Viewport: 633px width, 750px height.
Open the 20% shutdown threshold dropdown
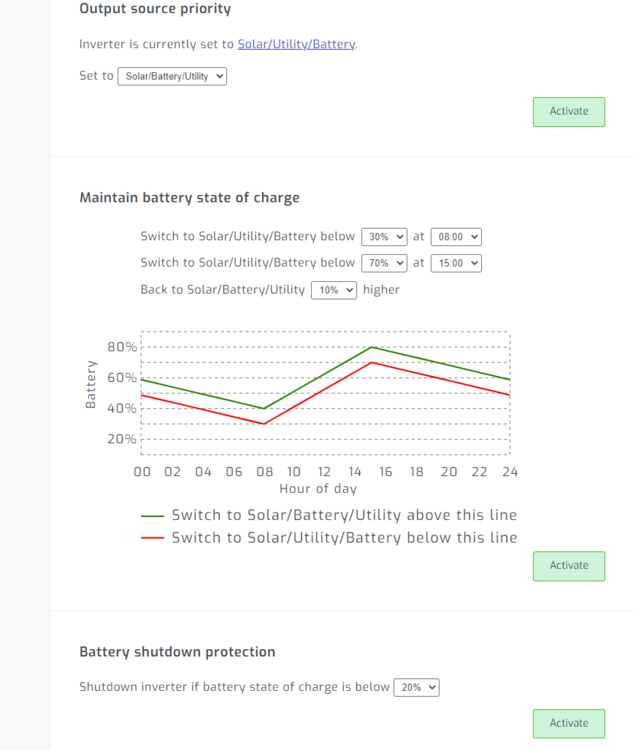tap(416, 688)
